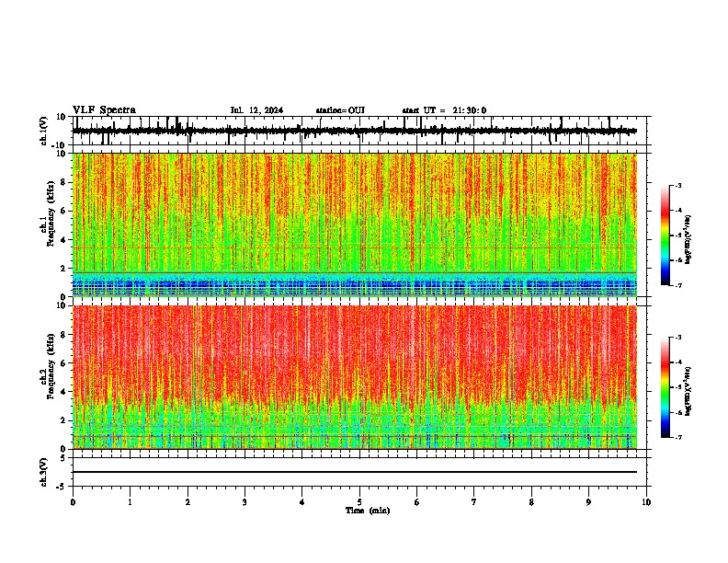
Task: Click tick label 6 on the Time axis
Action: (x=416, y=502)
